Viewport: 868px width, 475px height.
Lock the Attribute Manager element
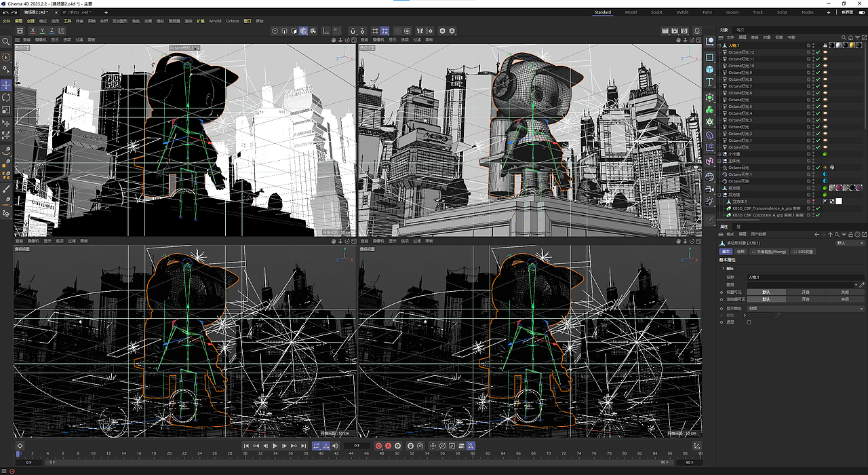coord(850,234)
